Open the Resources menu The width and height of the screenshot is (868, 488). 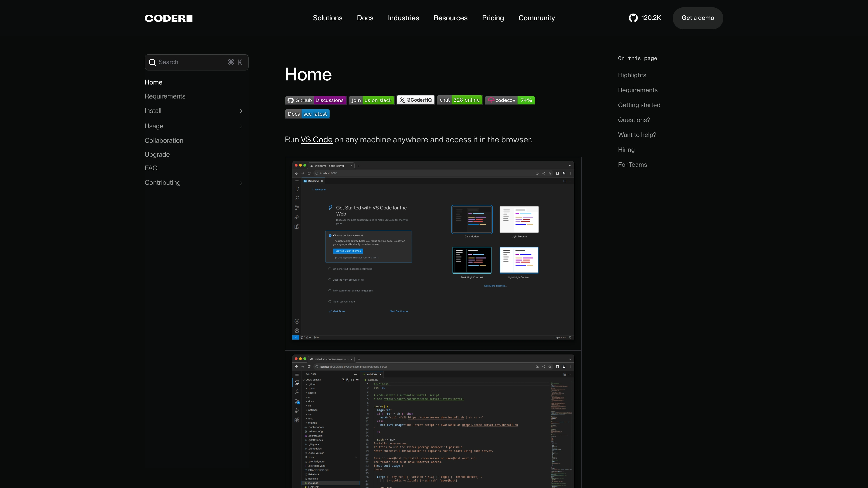tap(451, 18)
